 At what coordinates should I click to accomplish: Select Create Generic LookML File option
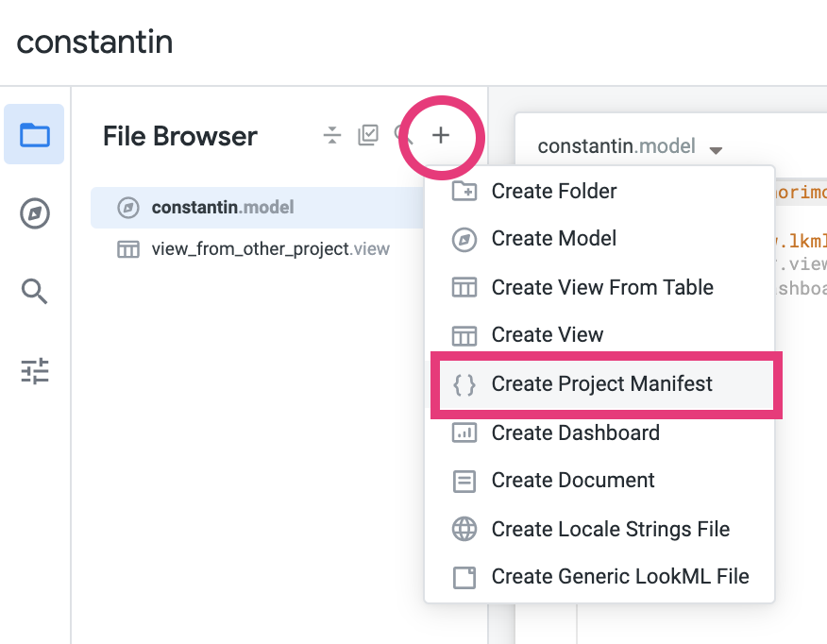(x=599, y=577)
